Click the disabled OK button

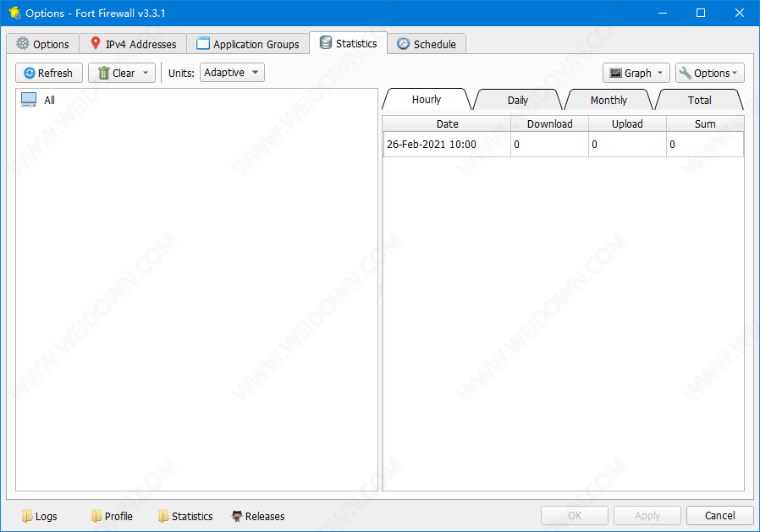point(575,516)
